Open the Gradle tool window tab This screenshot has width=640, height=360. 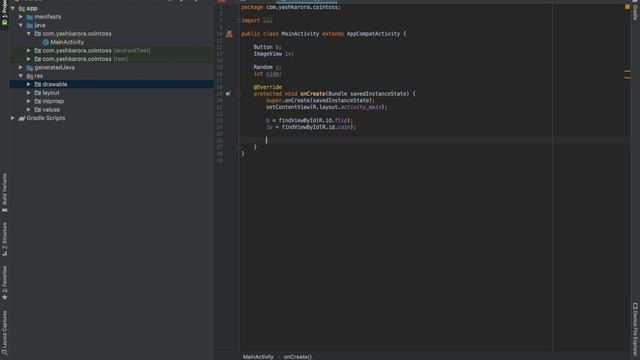tap(635, 11)
